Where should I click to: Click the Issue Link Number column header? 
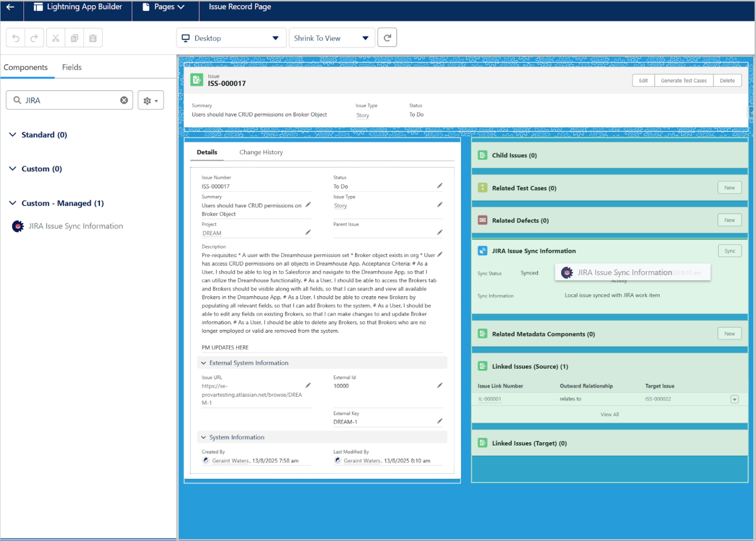[x=501, y=386]
